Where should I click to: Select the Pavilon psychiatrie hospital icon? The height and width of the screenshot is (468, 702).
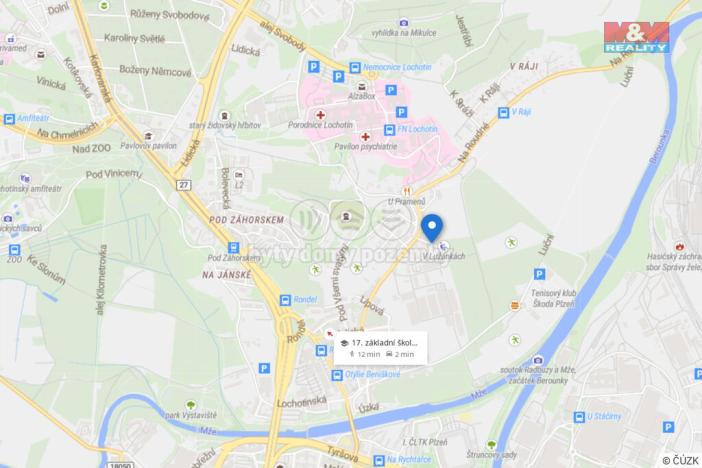click(x=365, y=137)
